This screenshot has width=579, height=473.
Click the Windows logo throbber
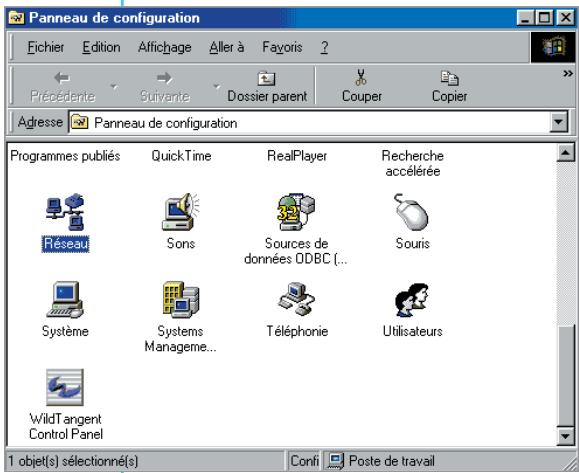pos(553,47)
